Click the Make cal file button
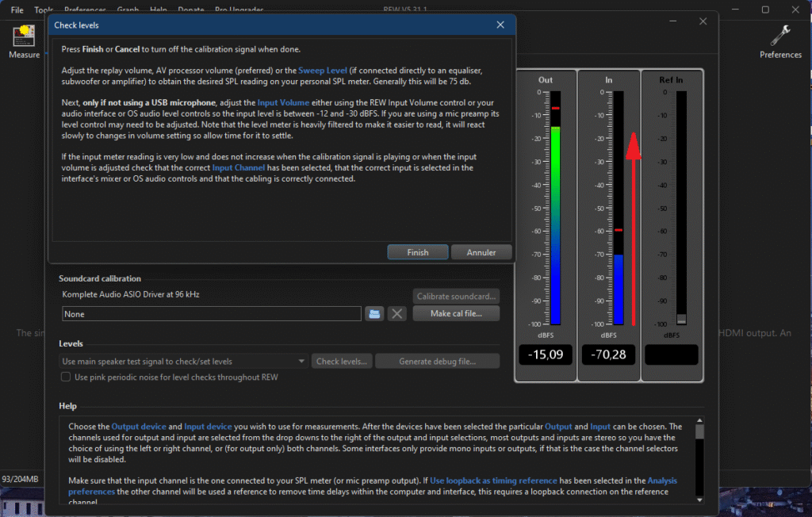 pyautogui.click(x=456, y=314)
